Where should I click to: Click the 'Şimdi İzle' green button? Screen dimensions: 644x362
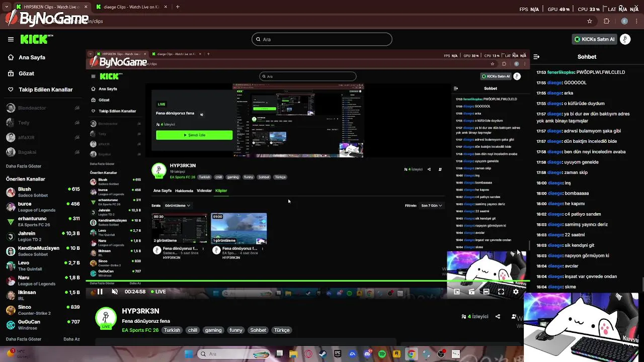(194, 135)
